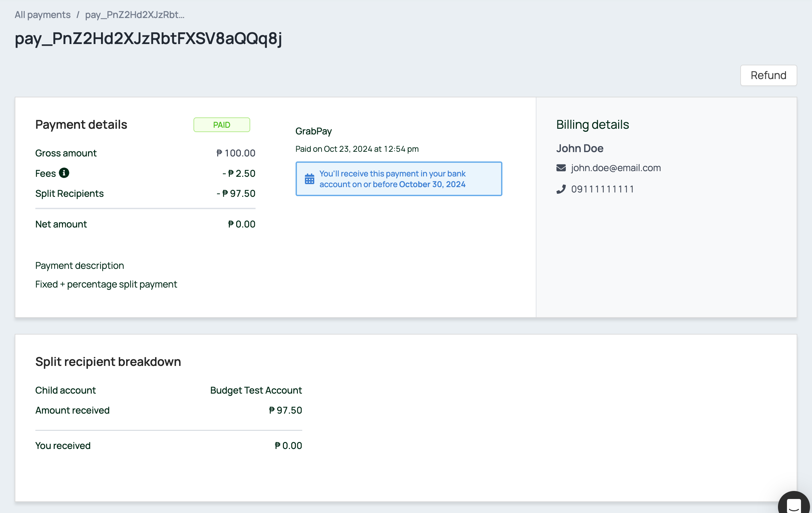Click the GrabPay payment method label
Viewport: 812px width, 513px height.
click(313, 131)
